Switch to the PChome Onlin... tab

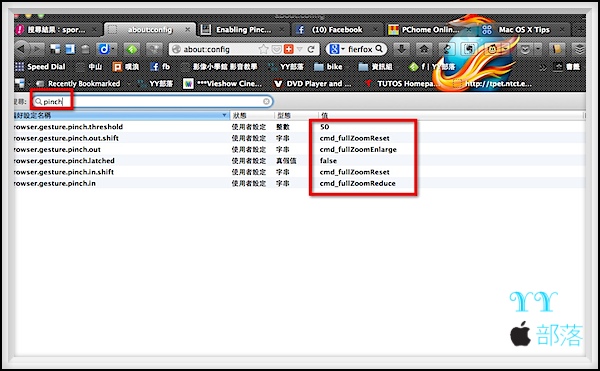(x=430, y=30)
